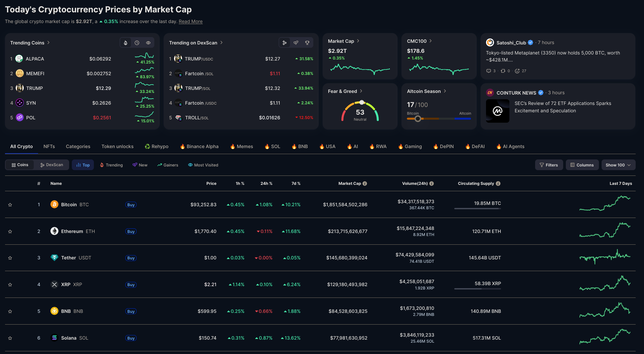Select the sprout icon in Trending on DexScan

(296, 43)
